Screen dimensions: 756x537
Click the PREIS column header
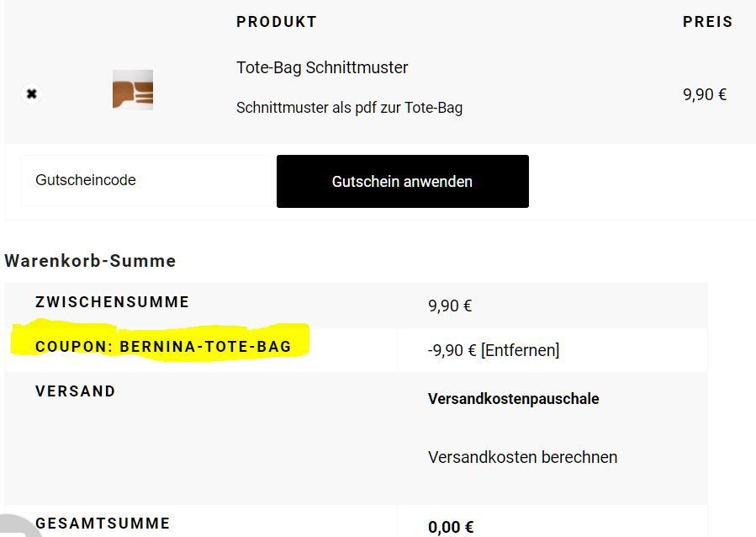point(707,22)
